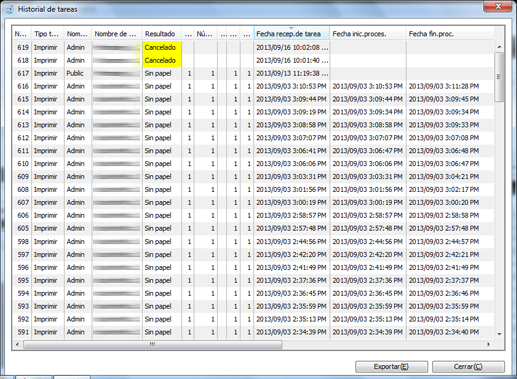Click the Cerrar(C) button
This screenshot has width=517, height=379.
pos(468,367)
